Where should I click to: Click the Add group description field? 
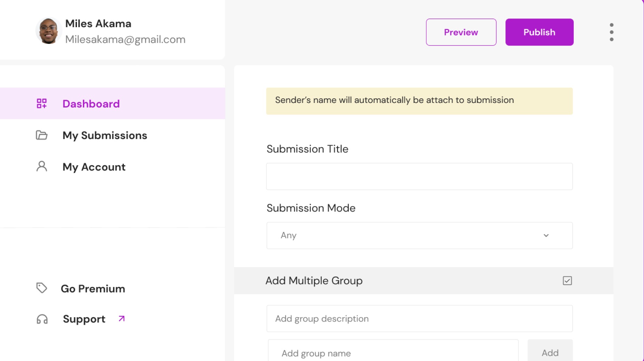point(419,318)
